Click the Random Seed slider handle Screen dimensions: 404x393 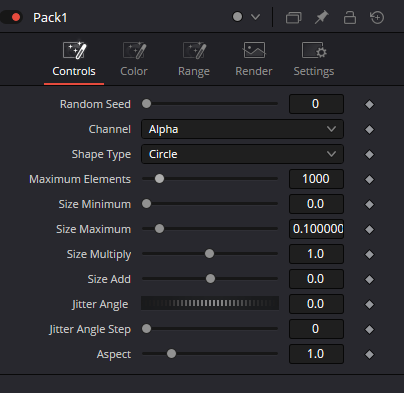[x=146, y=104]
